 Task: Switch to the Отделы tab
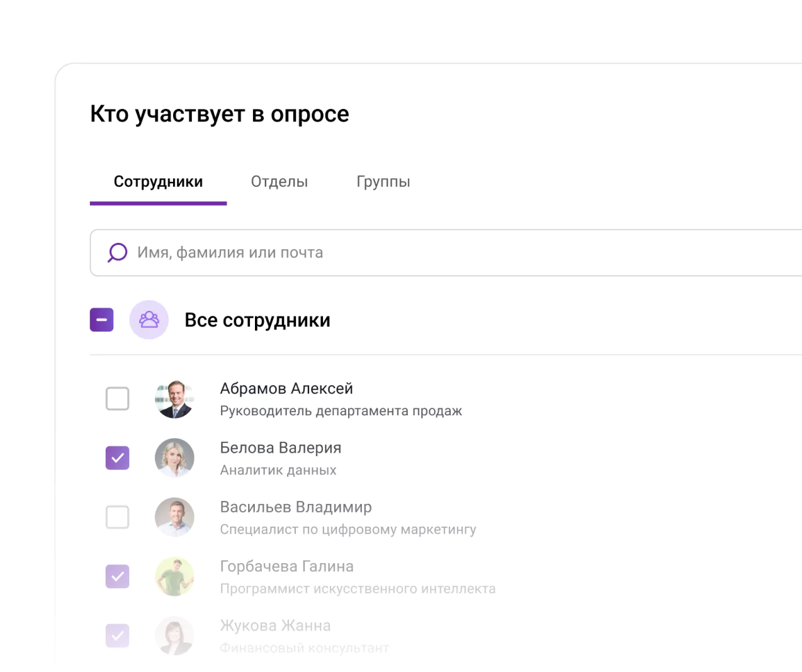279,181
